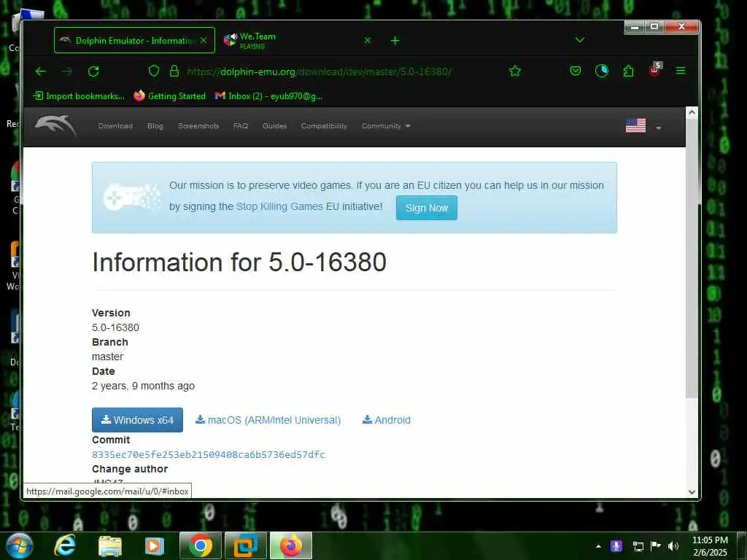Open the network tray icon
Screen dimensions: 747x560
pyautogui.click(x=638, y=546)
